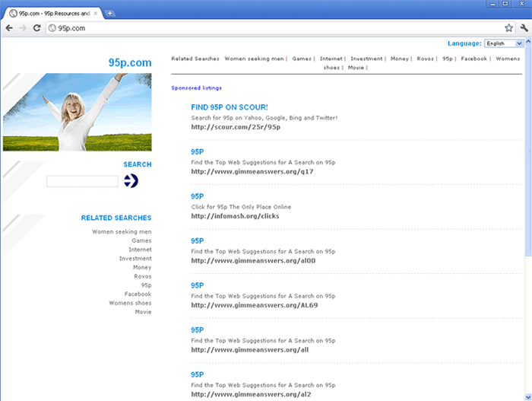Click Women seeking men in sidebar
Viewport: 532px width, 401px height.
tap(122, 231)
